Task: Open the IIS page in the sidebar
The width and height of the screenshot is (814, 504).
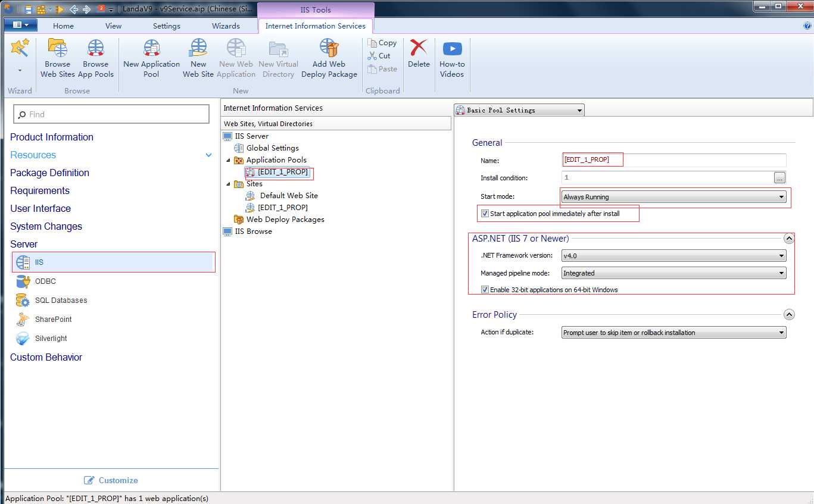Action: click(113, 262)
